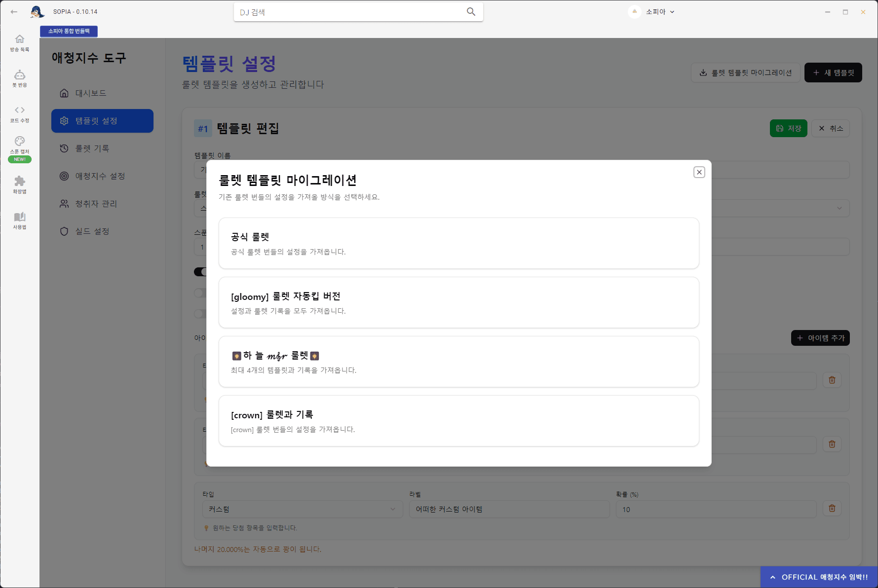Viewport: 878px width, 588px height.
Task: Go to 룰렛 기록 menu item
Action: pyautogui.click(x=92, y=148)
